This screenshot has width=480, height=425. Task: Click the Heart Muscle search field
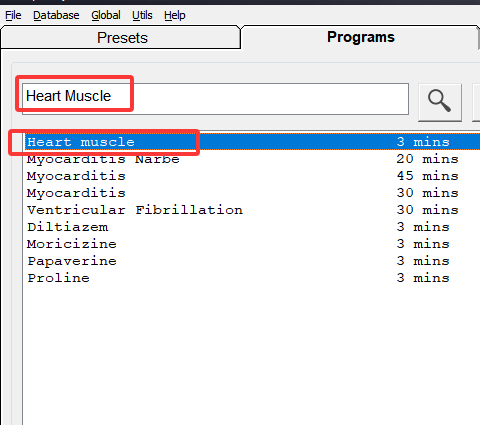(215, 99)
